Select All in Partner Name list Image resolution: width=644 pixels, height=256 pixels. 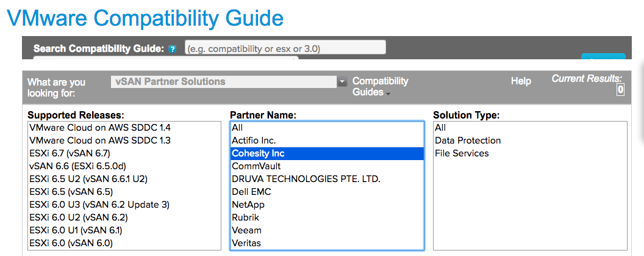[237, 128]
